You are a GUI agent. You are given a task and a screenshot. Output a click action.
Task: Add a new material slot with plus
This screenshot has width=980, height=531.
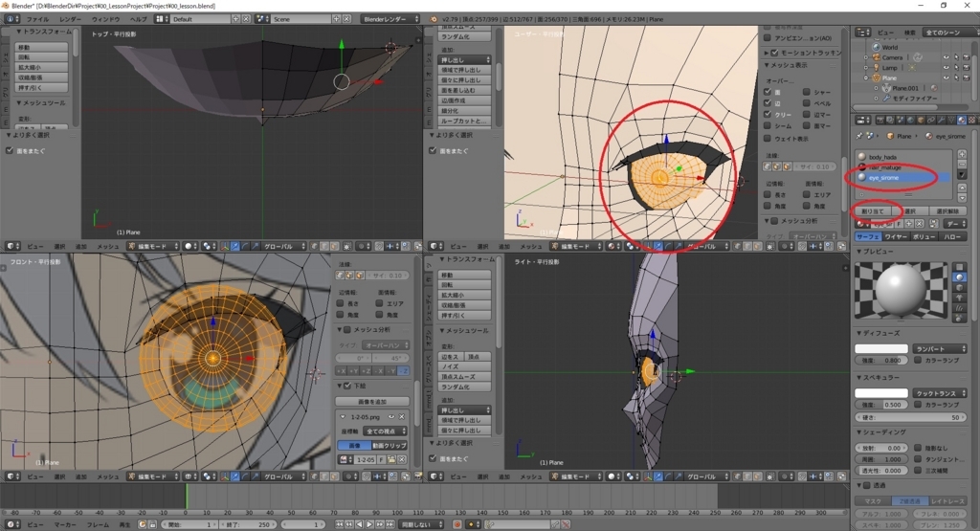coord(962,154)
